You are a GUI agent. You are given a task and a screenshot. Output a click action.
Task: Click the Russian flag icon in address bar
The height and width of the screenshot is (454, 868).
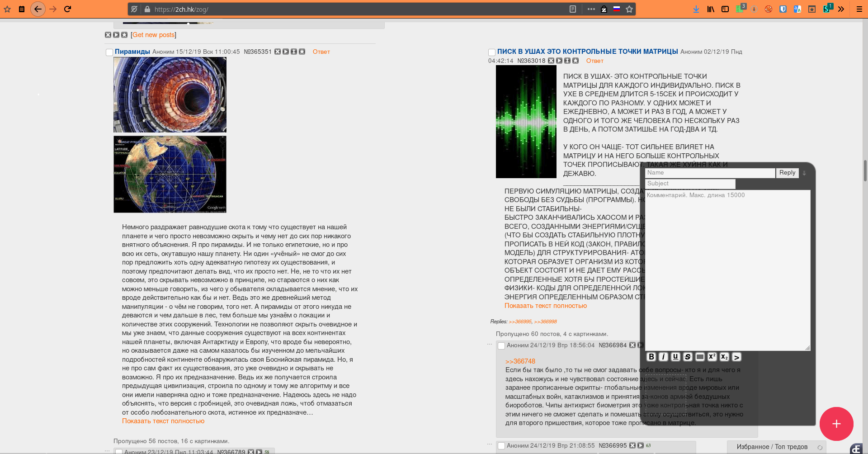617,9
